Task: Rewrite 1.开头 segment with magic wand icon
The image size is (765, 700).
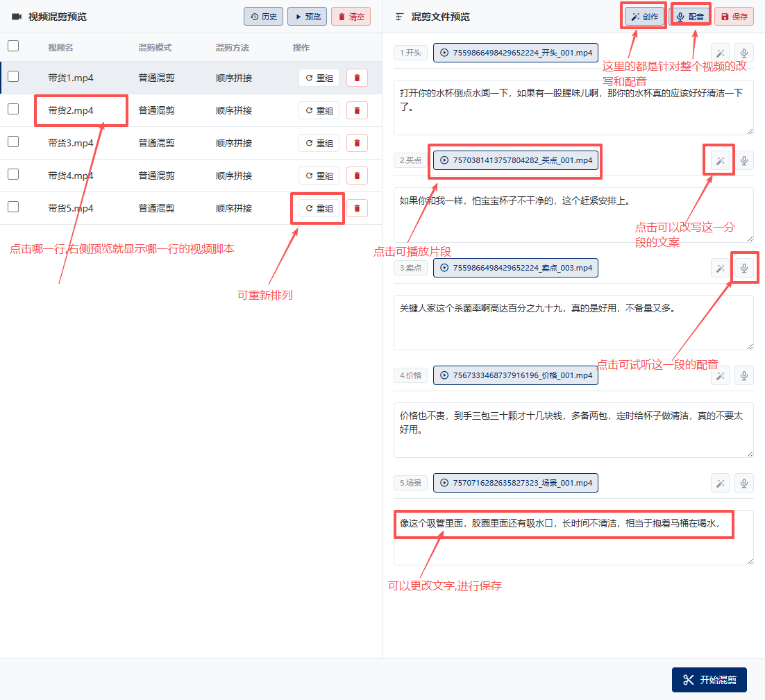Action: coord(720,53)
